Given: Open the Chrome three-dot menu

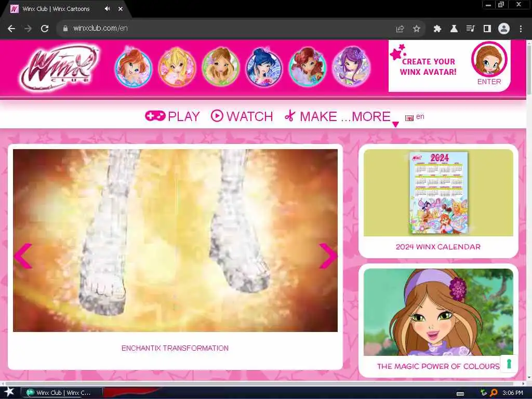Looking at the screenshot, I should (521, 29).
